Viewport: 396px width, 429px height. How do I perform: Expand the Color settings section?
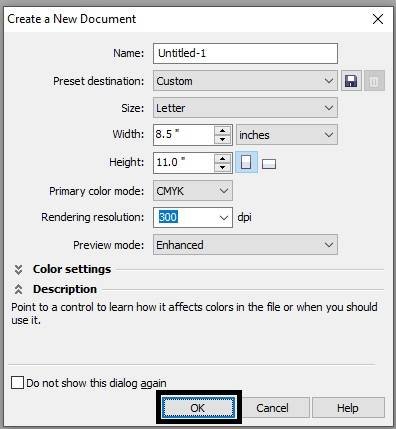[x=18, y=269]
